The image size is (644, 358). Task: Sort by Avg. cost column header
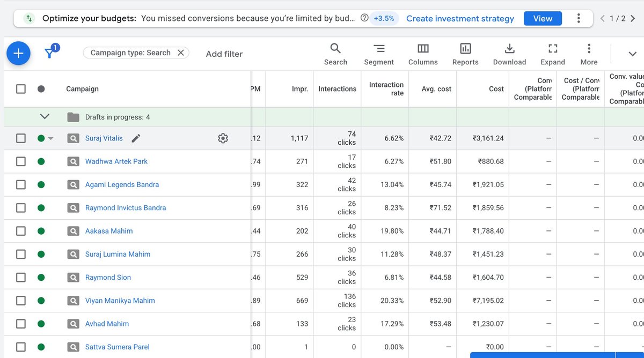pos(437,89)
